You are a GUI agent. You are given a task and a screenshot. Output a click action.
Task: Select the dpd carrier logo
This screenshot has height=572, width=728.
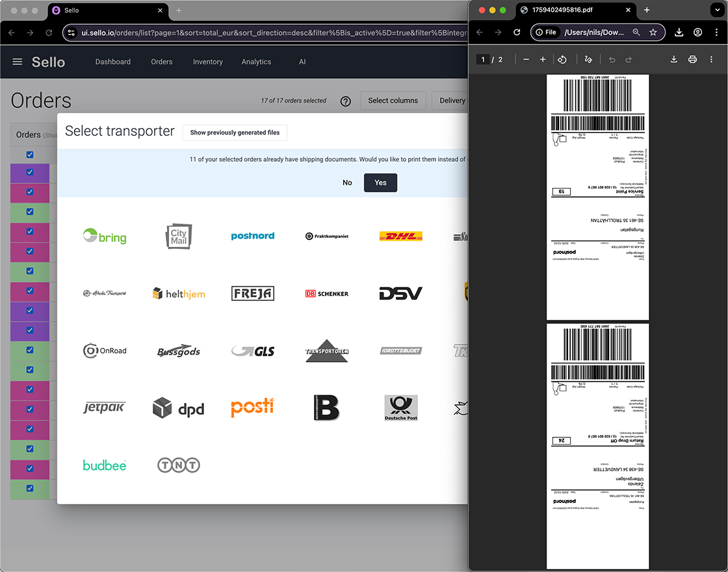pos(178,408)
